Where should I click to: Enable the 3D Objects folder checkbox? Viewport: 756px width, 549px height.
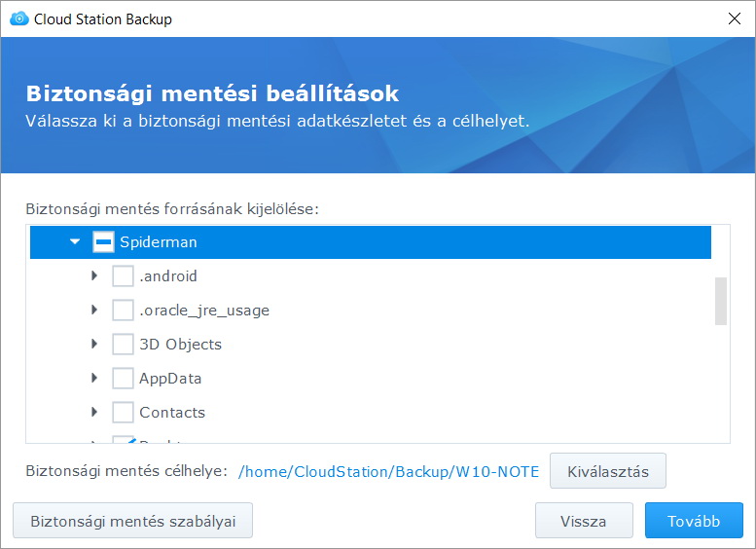(124, 345)
